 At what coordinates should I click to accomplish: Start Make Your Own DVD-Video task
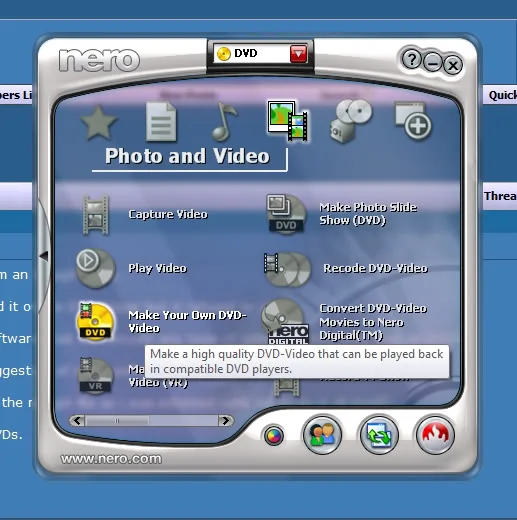click(x=187, y=322)
